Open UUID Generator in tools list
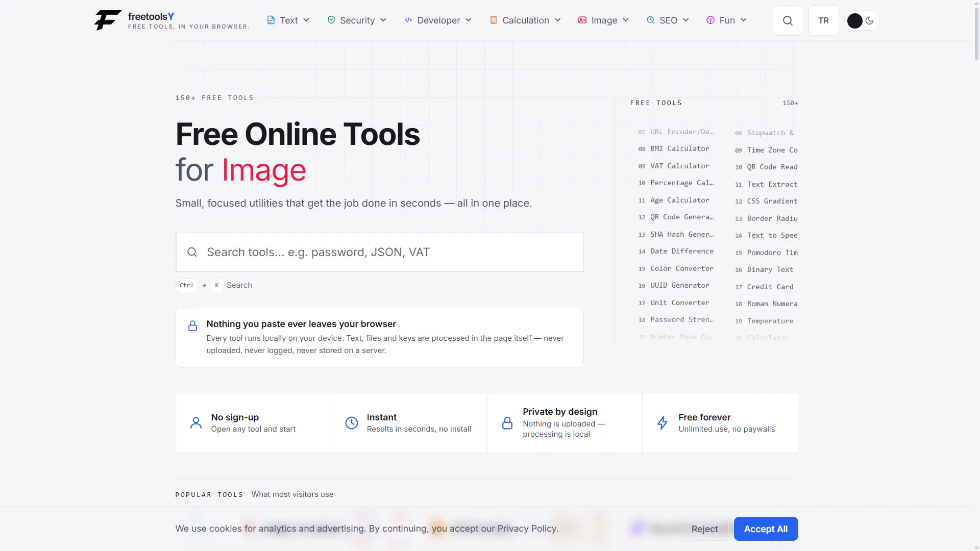 tap(679, 285)
